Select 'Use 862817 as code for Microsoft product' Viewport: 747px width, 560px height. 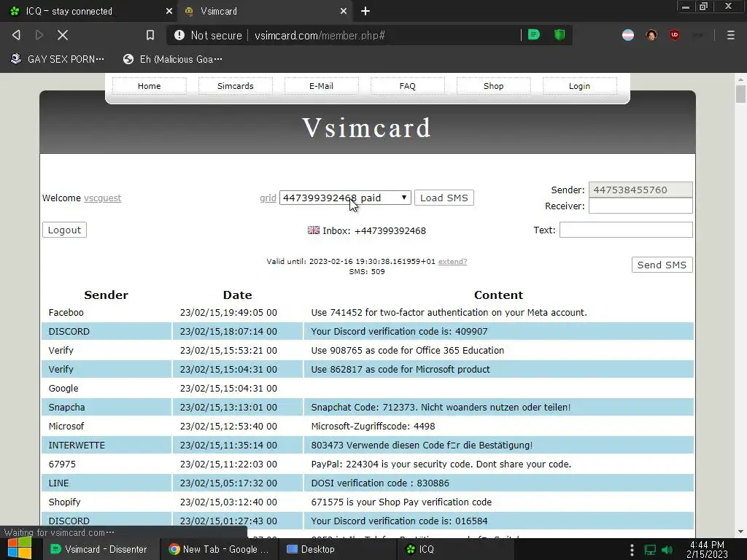tap(400, 370)
